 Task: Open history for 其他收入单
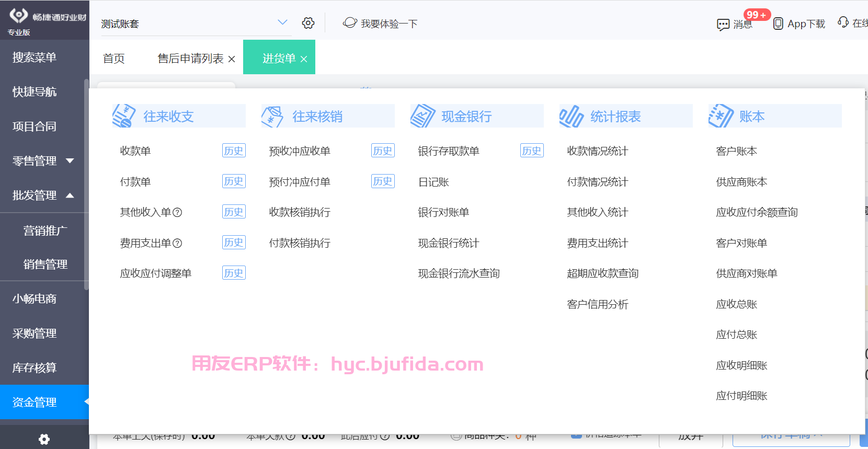(x=234, y=212)
